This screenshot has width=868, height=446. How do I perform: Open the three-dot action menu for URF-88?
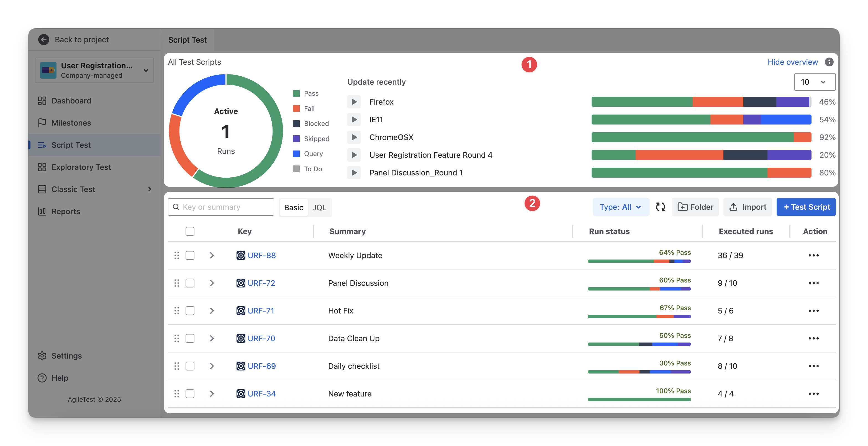(813, 255)
